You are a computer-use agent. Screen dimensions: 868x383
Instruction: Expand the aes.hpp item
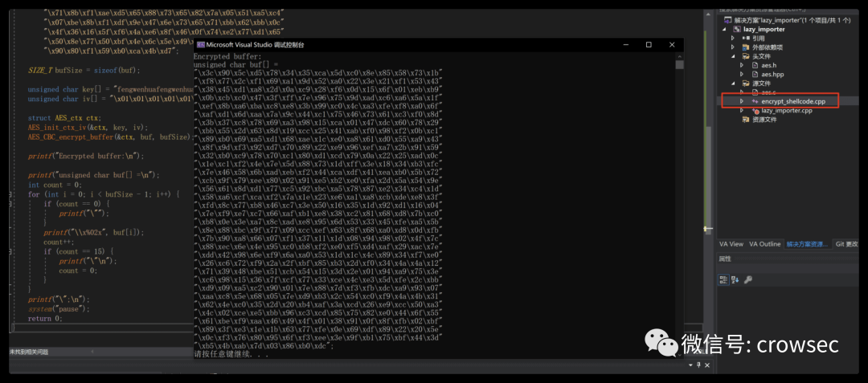pyautogui.click(x=743, y=74)
